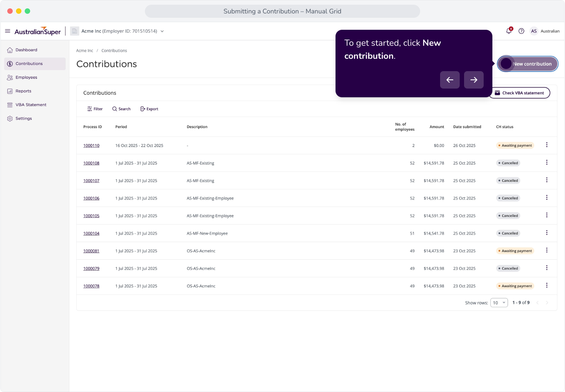This screenshot has height=392, width=565.
Task: Open row actions menu for 1000078
Action: click(x=547, y=286)
